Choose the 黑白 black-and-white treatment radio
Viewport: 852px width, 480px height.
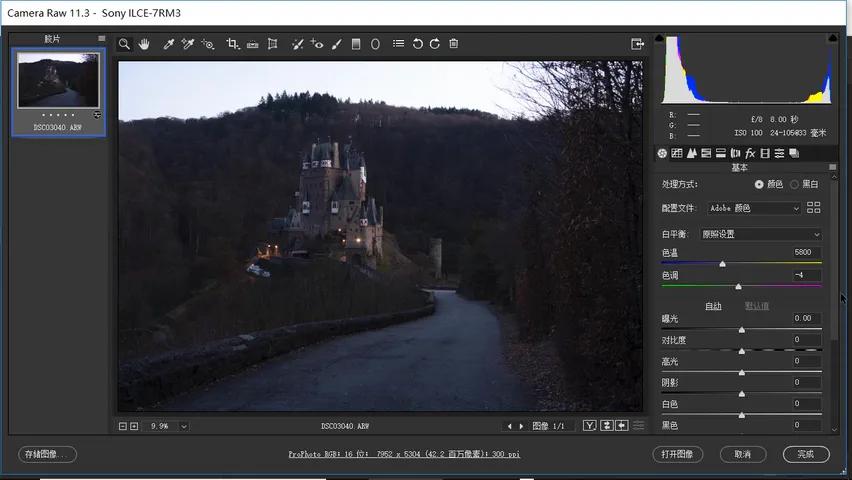pos(794,184)
